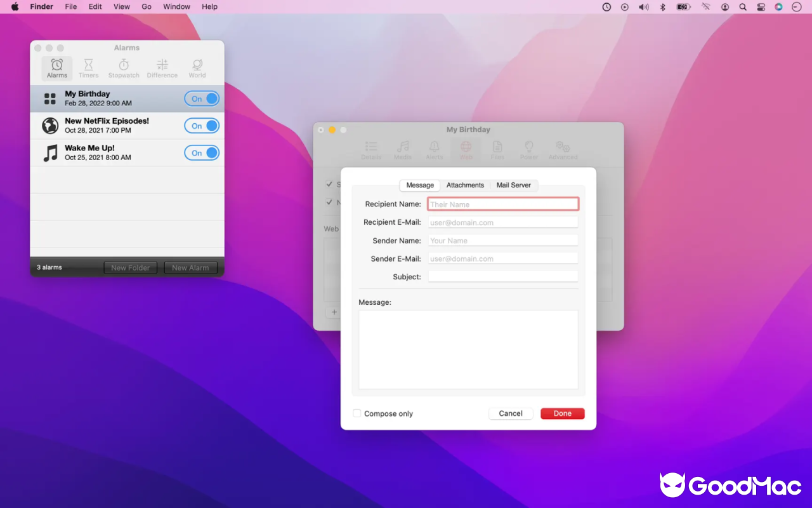The image size is (812, 508).
Task: Switch to the Attachments tab
Action: pos(465,185)
